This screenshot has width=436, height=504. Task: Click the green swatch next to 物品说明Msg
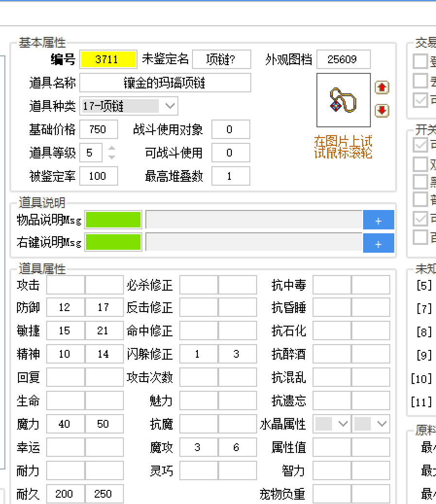[x=113, y=220]
